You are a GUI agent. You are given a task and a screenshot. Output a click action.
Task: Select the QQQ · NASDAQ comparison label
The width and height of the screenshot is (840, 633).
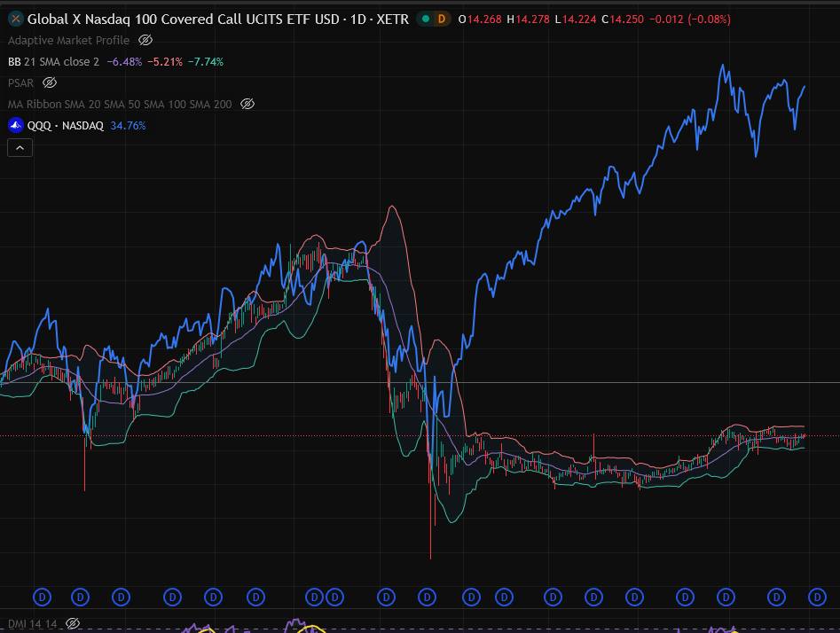click(66, 125)
